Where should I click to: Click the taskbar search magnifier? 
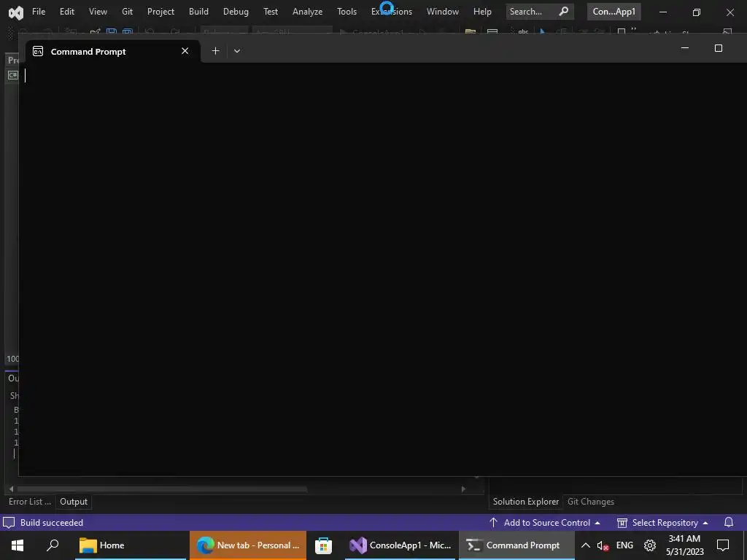click(53, 545)
